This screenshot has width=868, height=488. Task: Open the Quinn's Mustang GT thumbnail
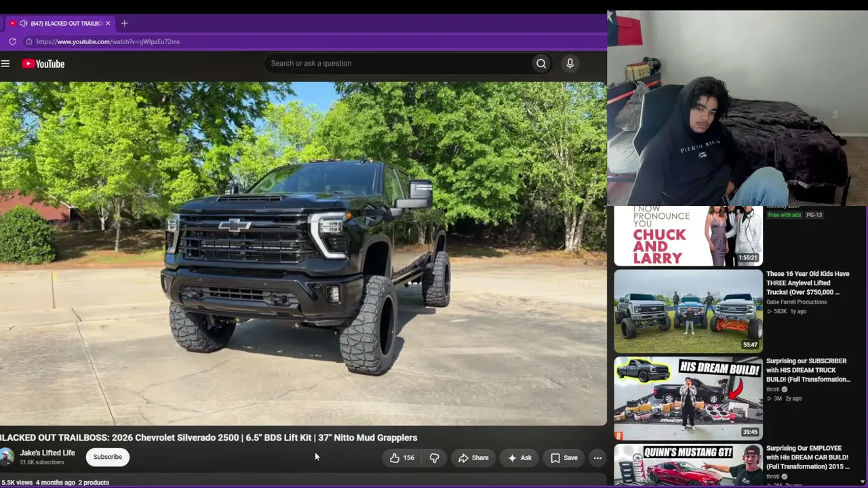pos(688,464)
